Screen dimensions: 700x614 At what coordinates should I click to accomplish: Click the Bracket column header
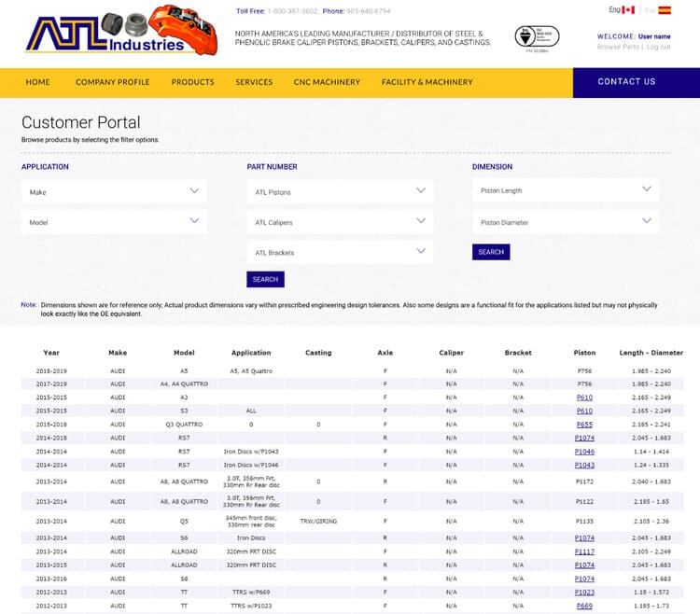tap(518, 353)
